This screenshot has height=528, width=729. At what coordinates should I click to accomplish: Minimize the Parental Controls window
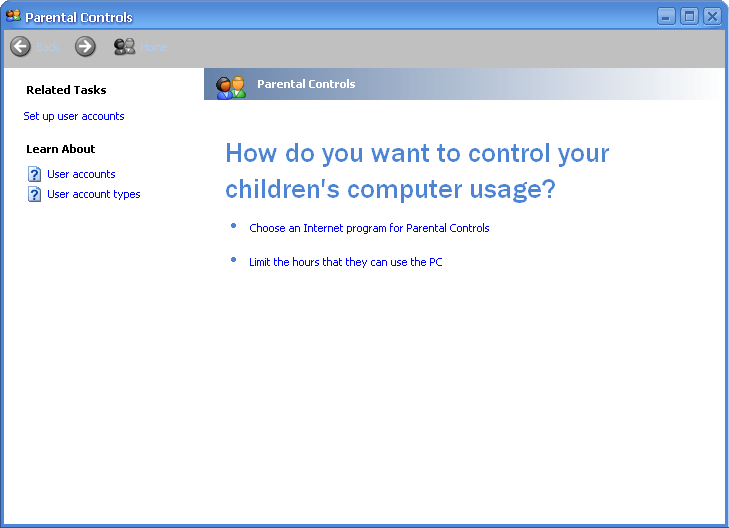[x=666, y=17]
